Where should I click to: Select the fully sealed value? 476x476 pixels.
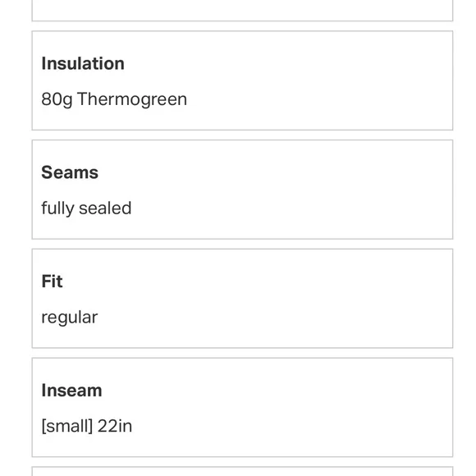click(86, 208)
